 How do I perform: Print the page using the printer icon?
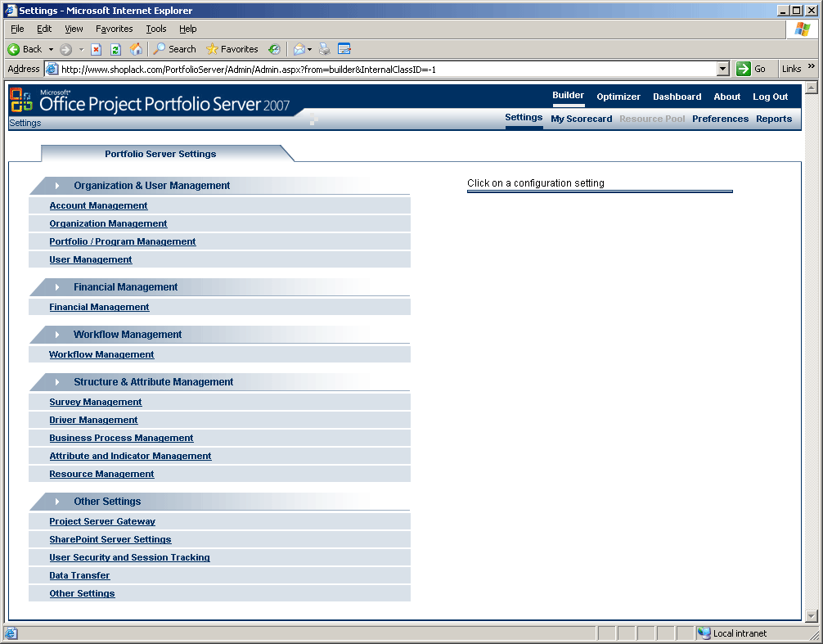pyautogui.click(x=324, y=49)
